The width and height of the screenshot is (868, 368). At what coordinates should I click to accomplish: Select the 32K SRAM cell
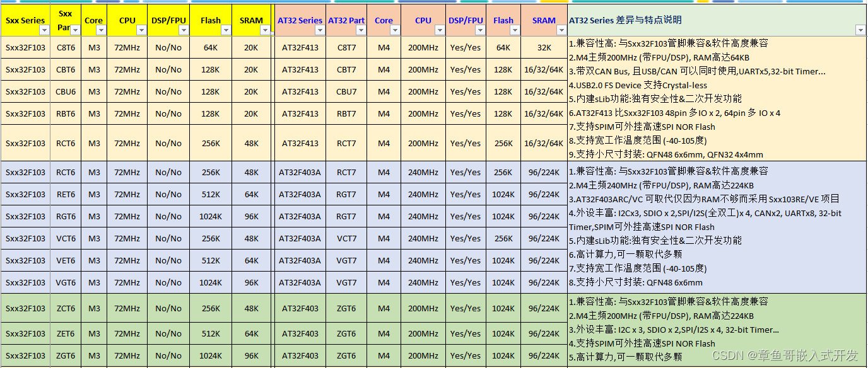tap(544, 47)
